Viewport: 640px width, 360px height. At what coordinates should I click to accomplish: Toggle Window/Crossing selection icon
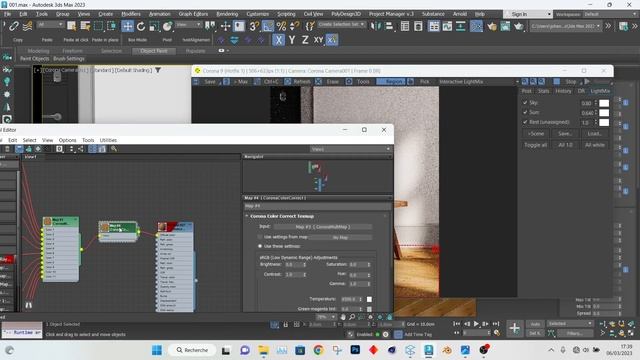point(111,27)
